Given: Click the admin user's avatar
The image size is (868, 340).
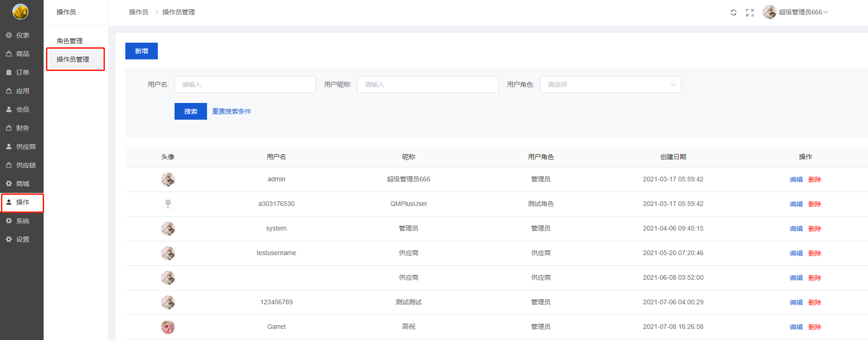Looking at the screenshot, I should pos(168,180).
